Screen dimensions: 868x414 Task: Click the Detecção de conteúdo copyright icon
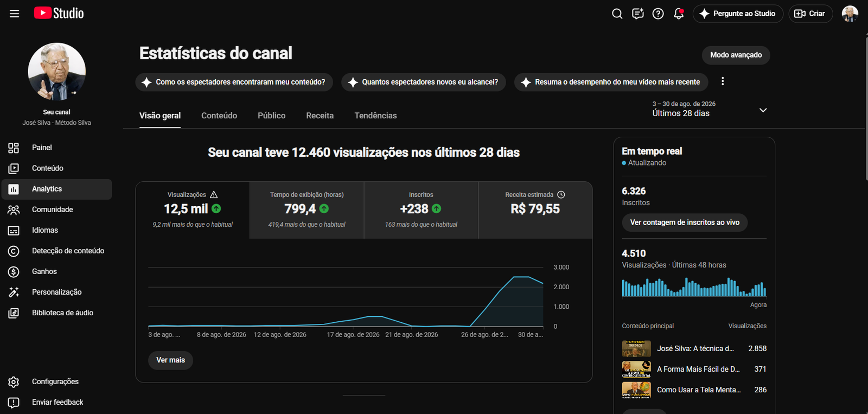point(14,251)
